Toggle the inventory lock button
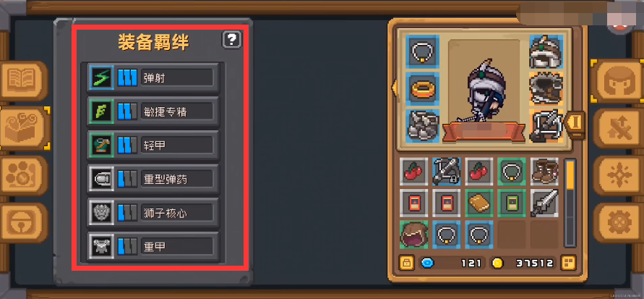The height and width of the screenshot is (299, 644). (x=406, y=263)
